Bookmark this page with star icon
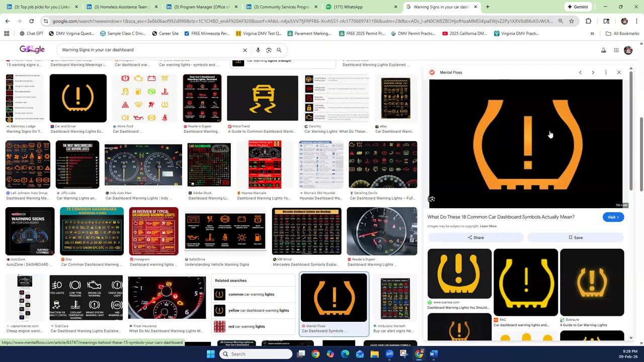The height and width of the screenshot is (362, 644). point(572,21)
